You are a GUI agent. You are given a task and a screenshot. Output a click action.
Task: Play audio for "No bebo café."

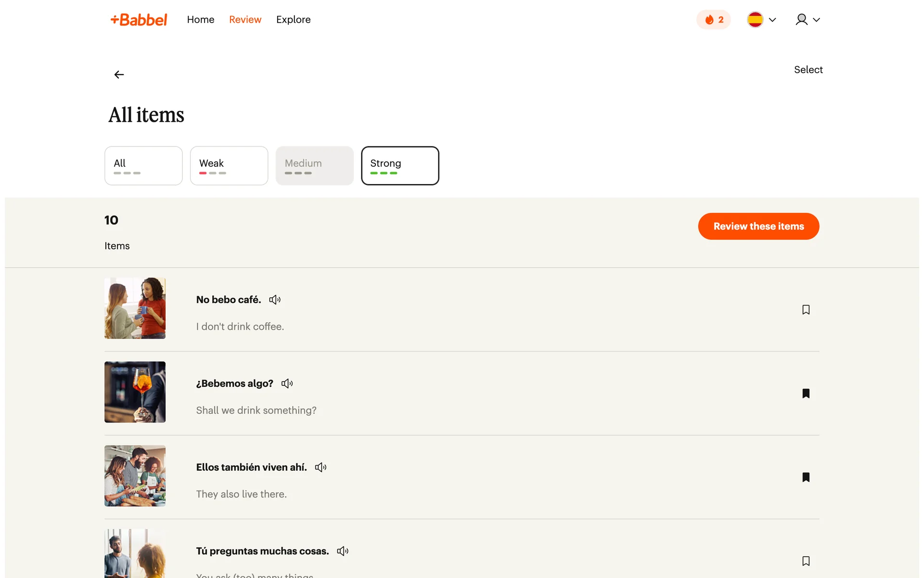coord(275,300)
